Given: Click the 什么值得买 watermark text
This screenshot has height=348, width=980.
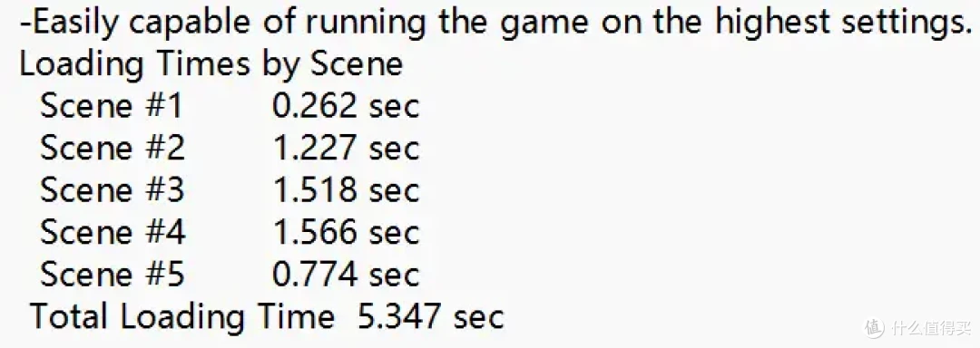Looking at the screenshot, I should point(931,327).
